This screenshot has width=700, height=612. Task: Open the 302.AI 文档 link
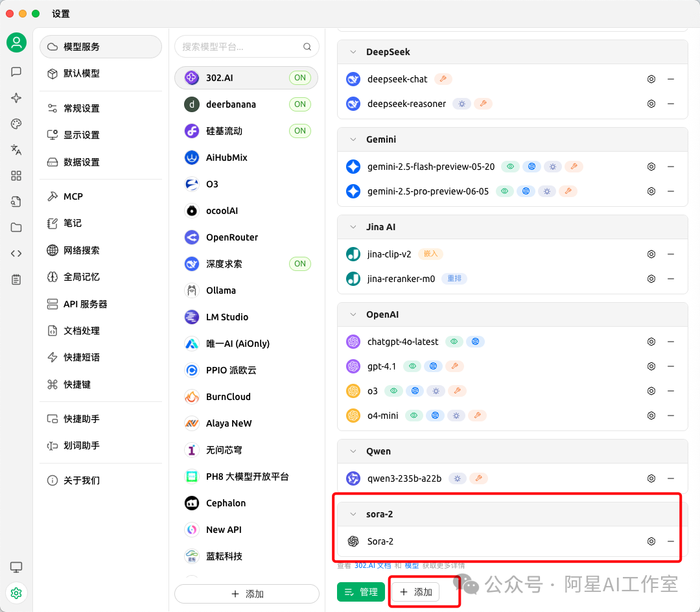[373, 565]
